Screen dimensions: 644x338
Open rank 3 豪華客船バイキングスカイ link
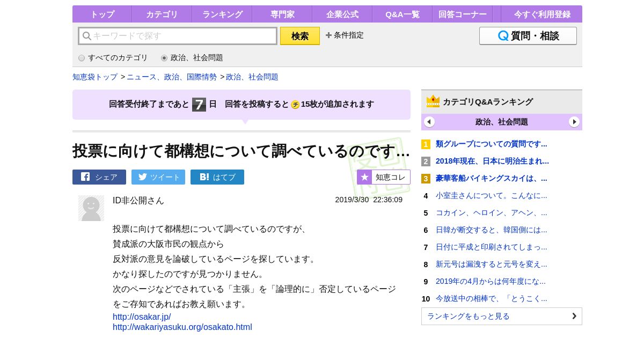[x=492, y=178]
